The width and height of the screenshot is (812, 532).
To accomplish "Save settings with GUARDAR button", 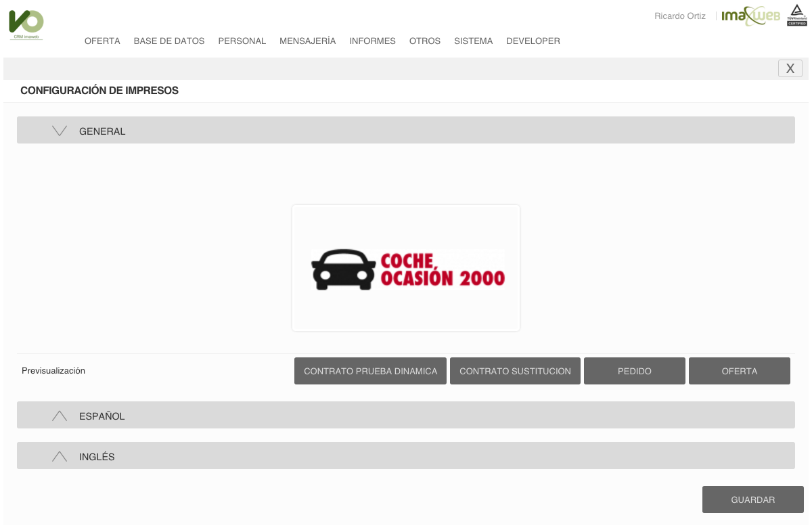I will tap(753, 500).
